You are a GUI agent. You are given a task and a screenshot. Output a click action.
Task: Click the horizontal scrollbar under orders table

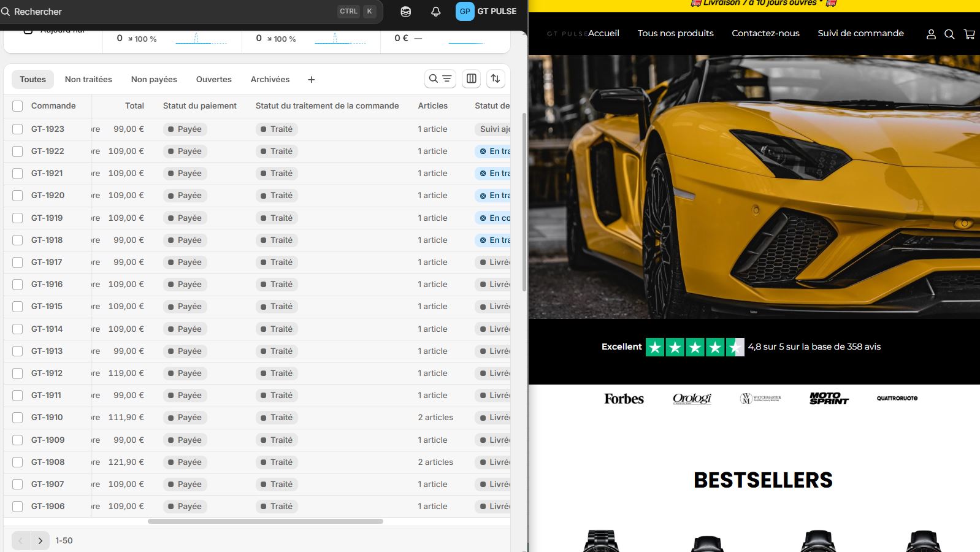265,521
